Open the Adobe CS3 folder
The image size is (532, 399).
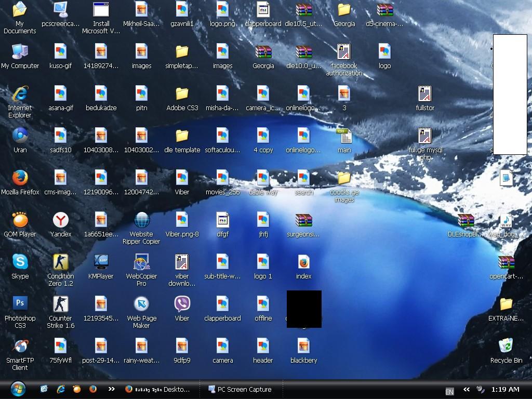tap(182, 94)
